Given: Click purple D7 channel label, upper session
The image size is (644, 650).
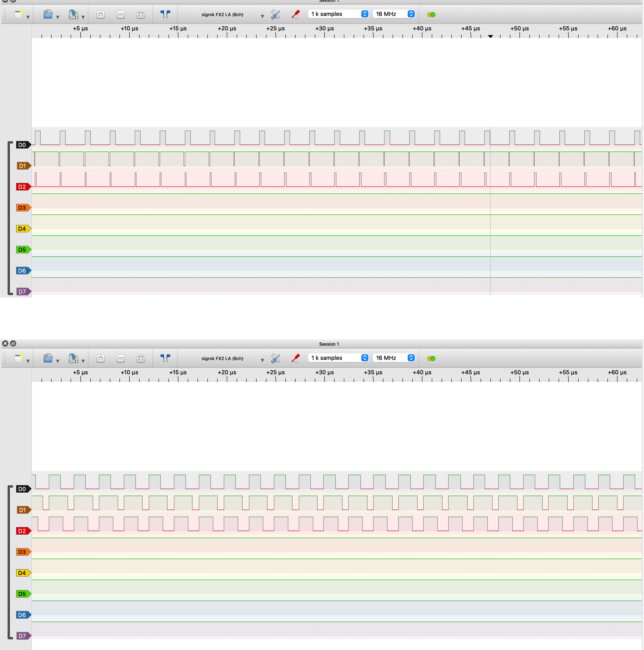Looking at the screenshot, I should (x=22, y=292).
